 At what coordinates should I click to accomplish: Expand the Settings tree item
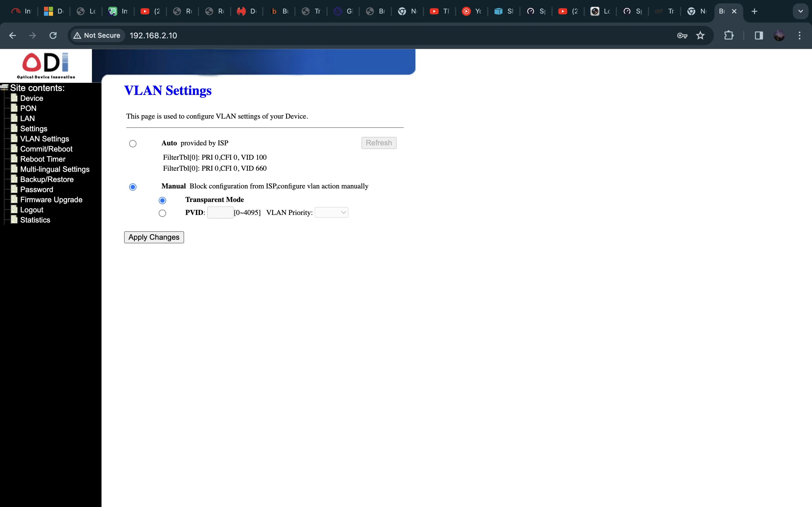(33, 128)
